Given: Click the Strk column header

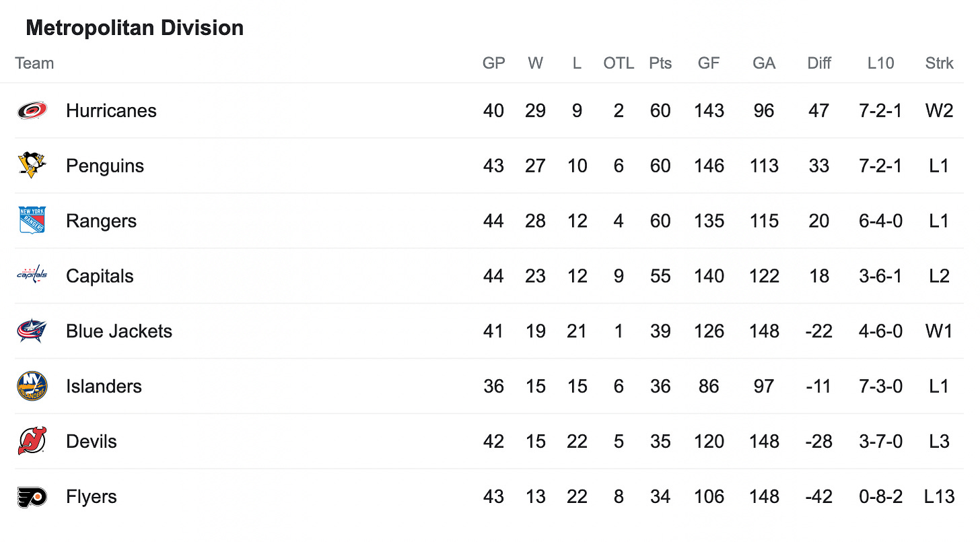Looking at the screenshot, I should tap(939, 63).
